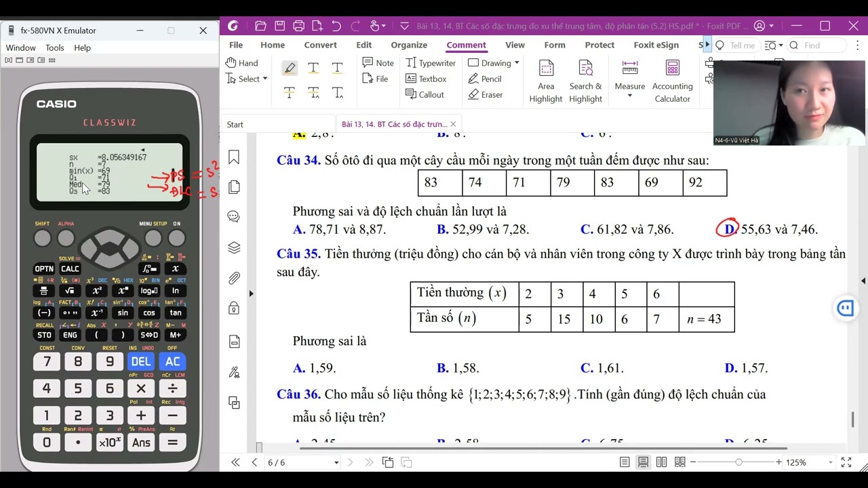The height and width of the screenshot is (488, 868).
Task: Click the equals key on the calculator
Action: tap(172, 443)
